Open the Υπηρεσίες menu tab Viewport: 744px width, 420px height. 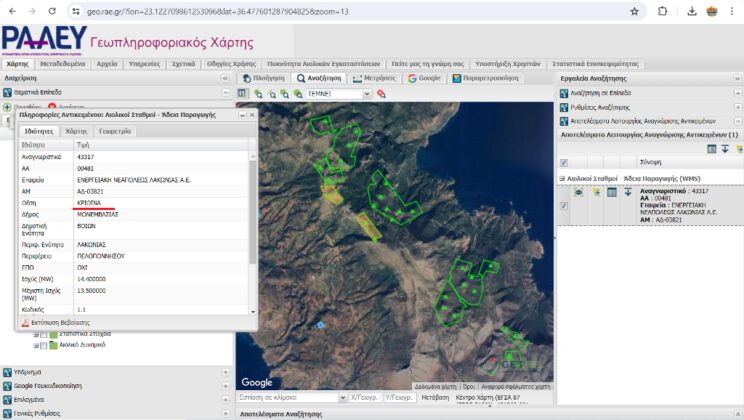(x=144, y=64)
